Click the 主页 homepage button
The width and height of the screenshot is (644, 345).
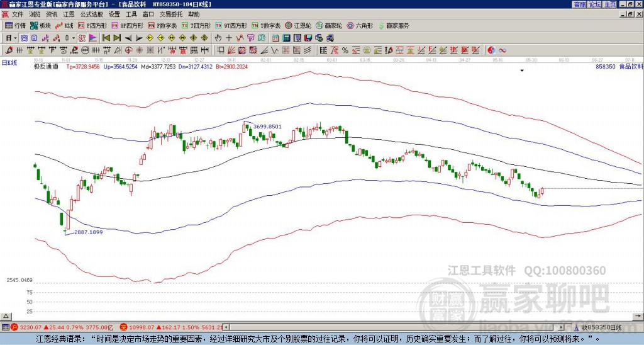point(610,4)
